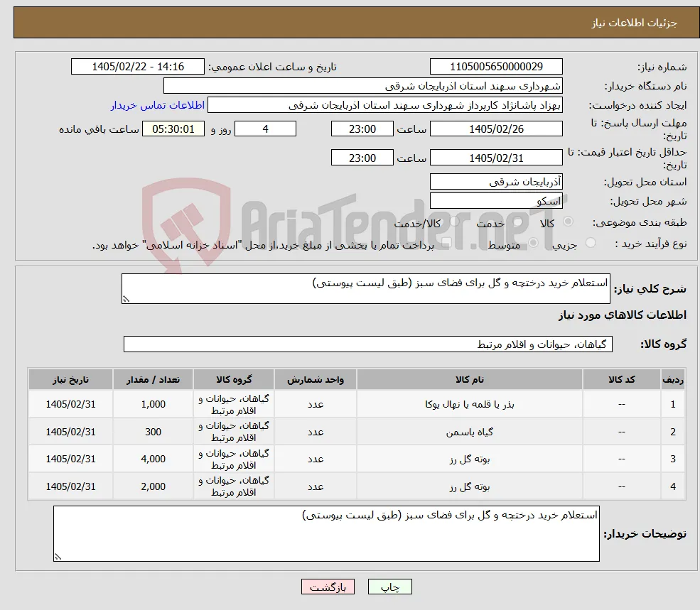Open the اطلاعات تماس خریدار link
700x610 pixels.
(158, 105)
